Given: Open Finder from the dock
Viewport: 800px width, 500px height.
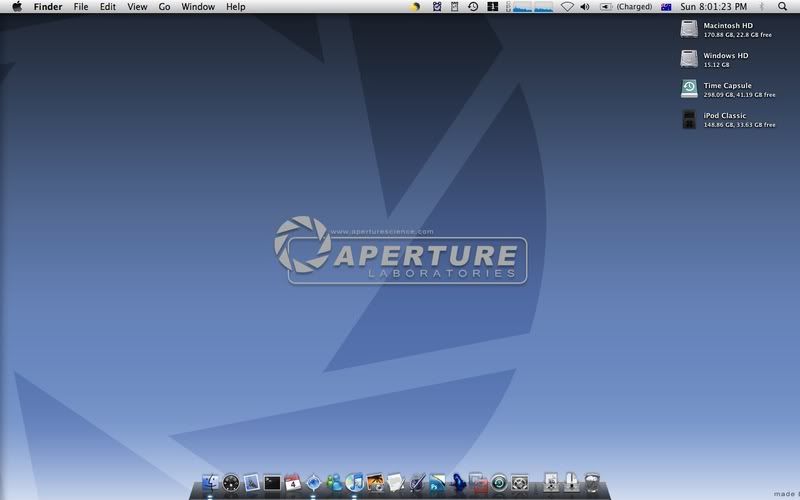Looking at the screenshot, I should tap(210, 482).
